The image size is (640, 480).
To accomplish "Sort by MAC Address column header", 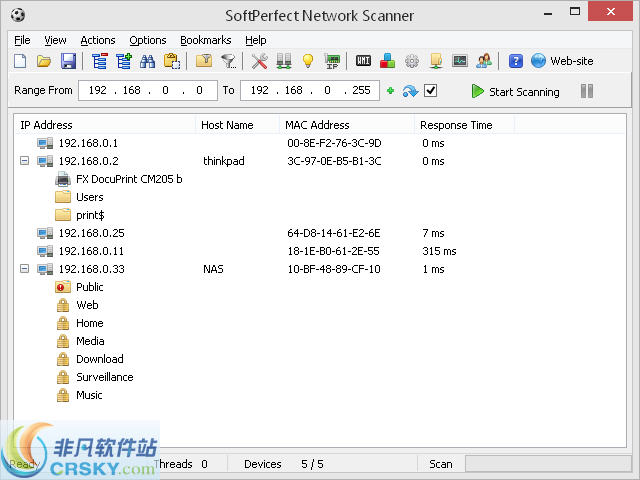I will pos(347,125).
